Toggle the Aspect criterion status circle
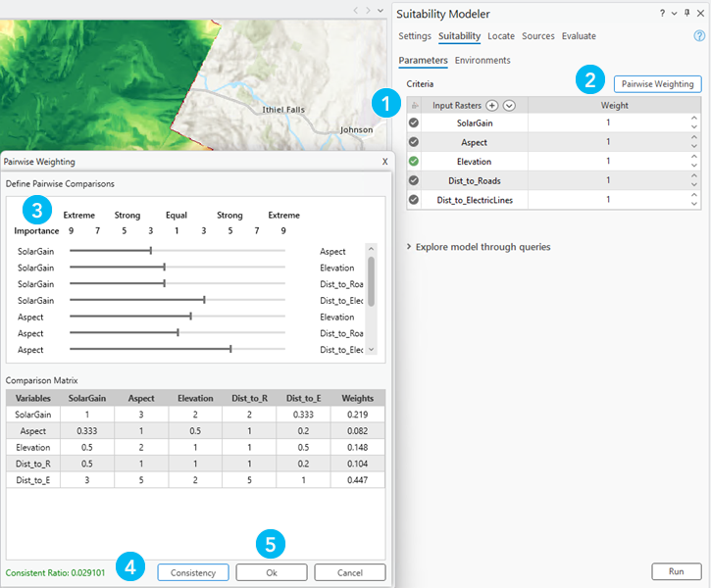The width and height of the screenshot is (711, 588). [414, 142]
